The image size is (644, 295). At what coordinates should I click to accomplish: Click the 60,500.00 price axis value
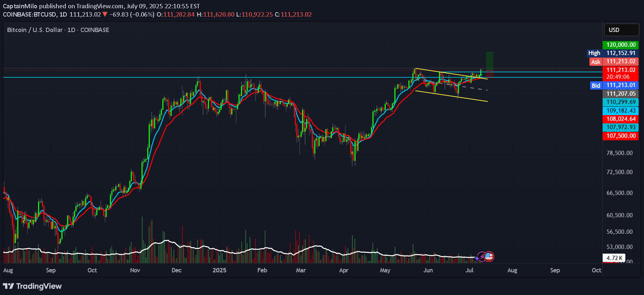[620, 215]
